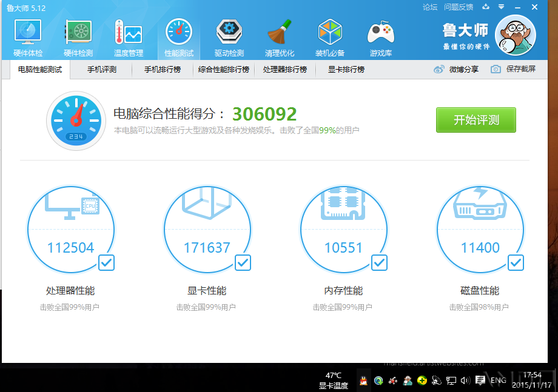The width and height of the screenshot is (558, 392).
Task: Uncheck the 处理器性能 test checkbox
Action: point(106,262)
